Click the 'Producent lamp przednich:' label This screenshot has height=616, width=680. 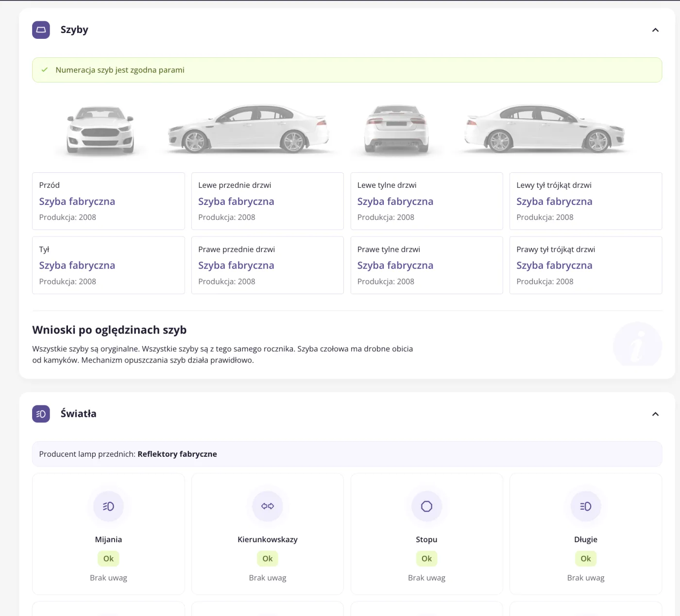click(x=87, y=454)
